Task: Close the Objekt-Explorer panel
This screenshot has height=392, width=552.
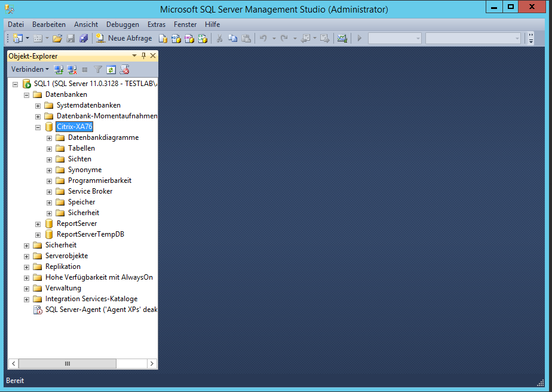Action: (x=153, y=56)
